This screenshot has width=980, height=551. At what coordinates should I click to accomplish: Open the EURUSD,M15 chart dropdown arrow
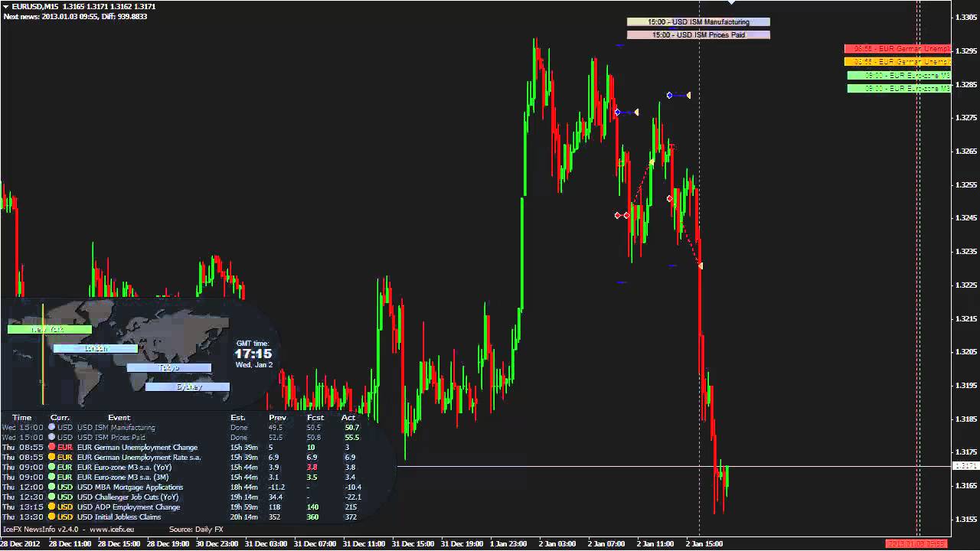click(x=5, y=6)
